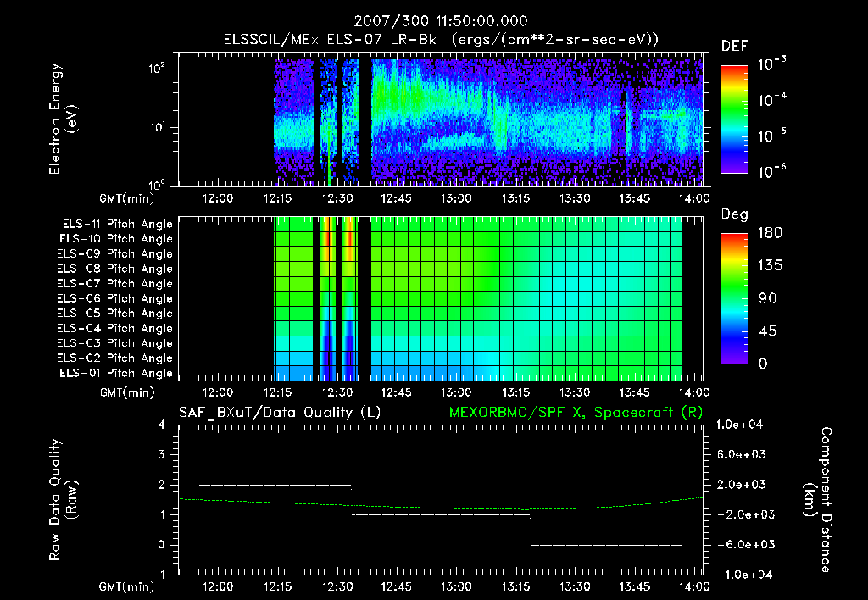
Task: Select the 10^-5 DEF scale value
Action: pyautogui.click(x=771, y=135)
